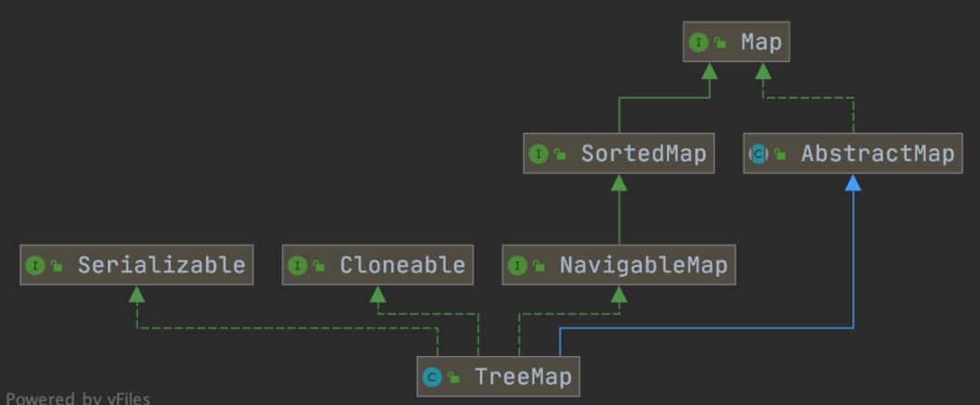Image resolution: width=980 pixels, height=405 pixels.
Task: Click the green lock icon on SortedMap node
Action: [561, 155]
